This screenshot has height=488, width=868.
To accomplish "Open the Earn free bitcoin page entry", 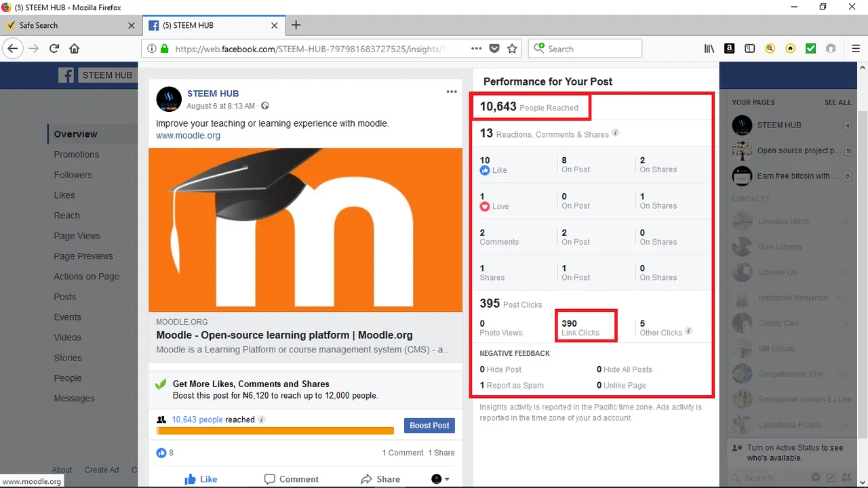I will click(791, 176).
